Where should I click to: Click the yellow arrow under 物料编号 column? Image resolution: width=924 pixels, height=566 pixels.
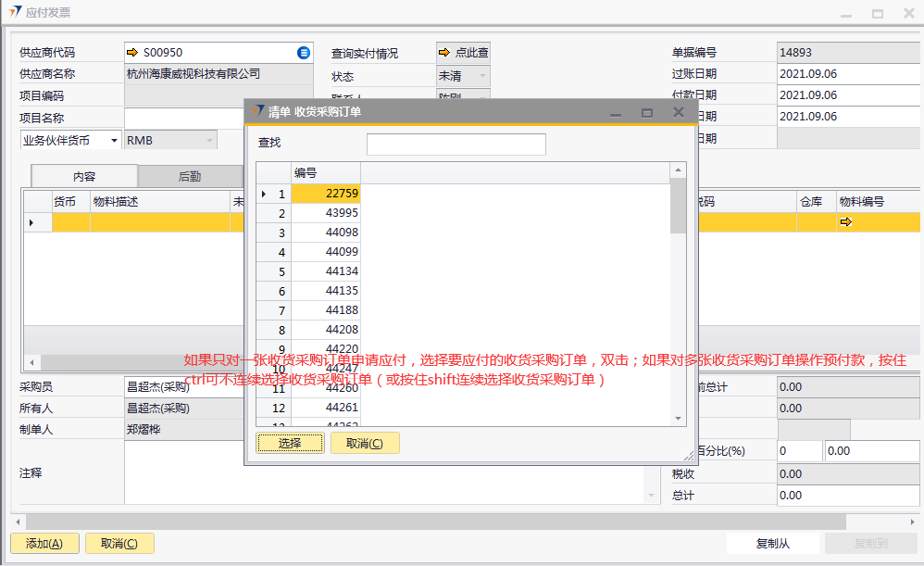tap(845, 222)
